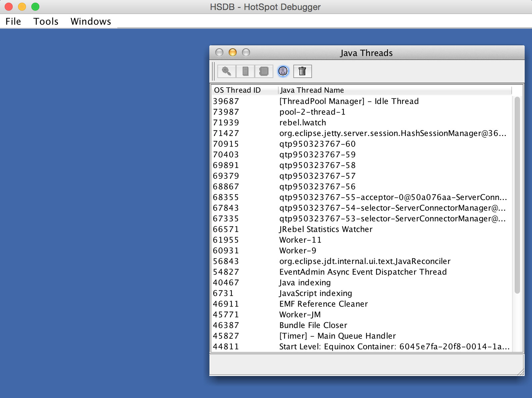Select the 'rebel.lwatch' thread row
The width and height of the screenshot is (532, 398).
(x=362, y=123)
